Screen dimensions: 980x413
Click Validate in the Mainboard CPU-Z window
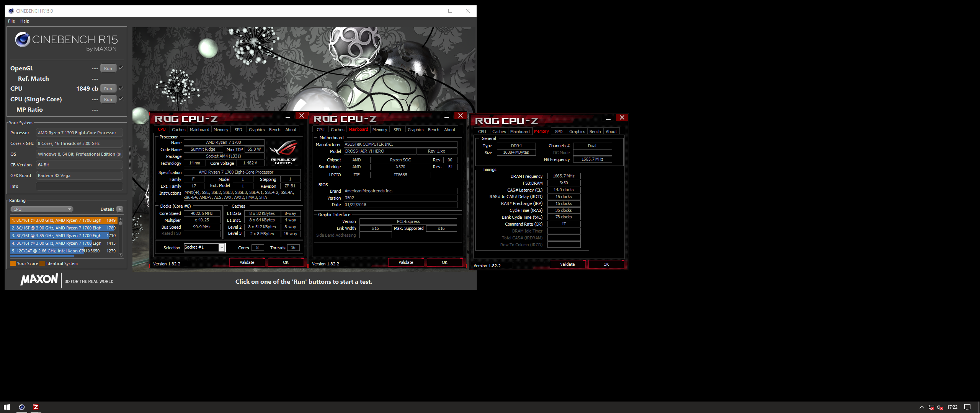[406, 262]
